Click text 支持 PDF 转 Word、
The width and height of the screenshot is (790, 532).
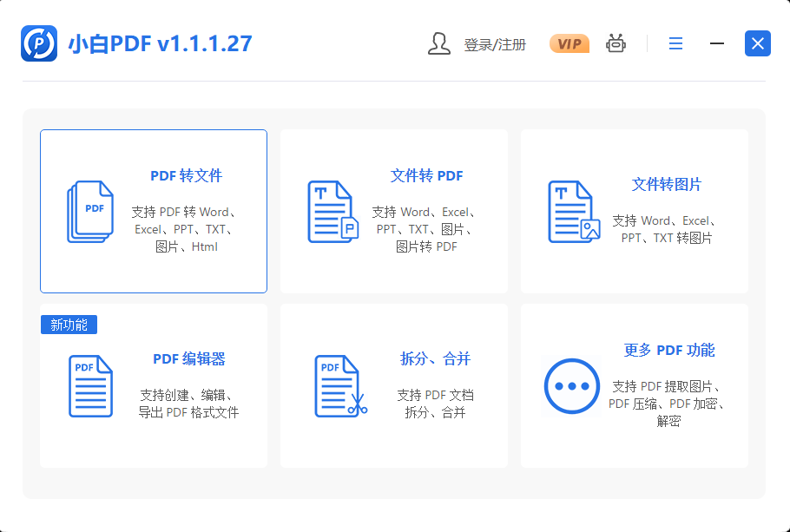click(184, 212)
